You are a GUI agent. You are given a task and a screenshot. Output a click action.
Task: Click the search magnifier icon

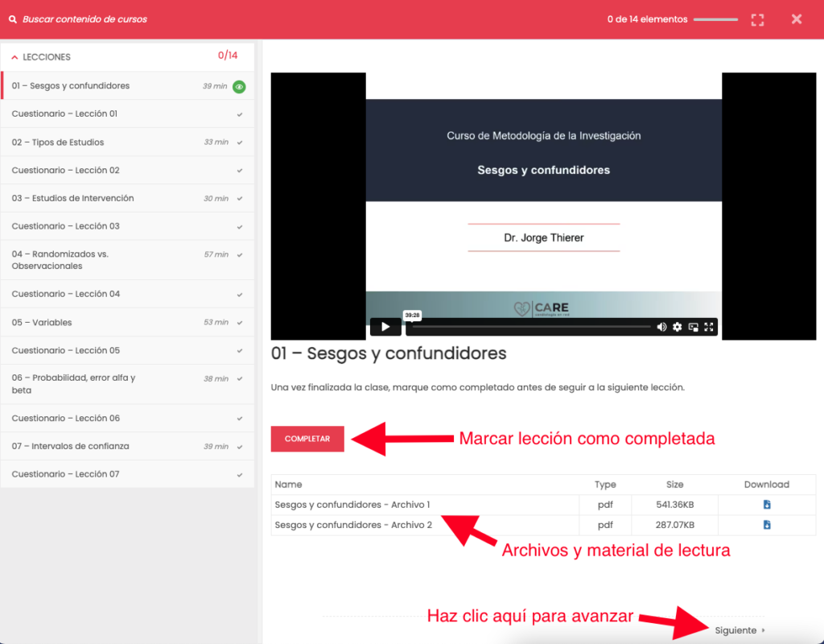12,19
